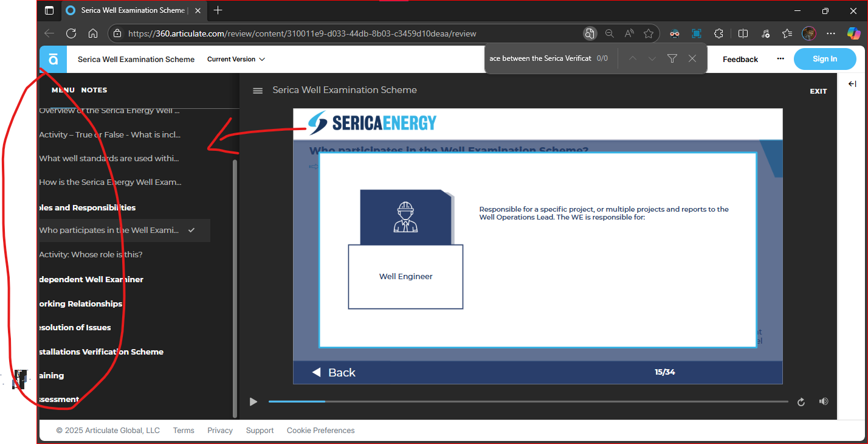Open the Terms footer link
Image resolution: width=868 pixels, height=444 pixels.
(184, 430)
